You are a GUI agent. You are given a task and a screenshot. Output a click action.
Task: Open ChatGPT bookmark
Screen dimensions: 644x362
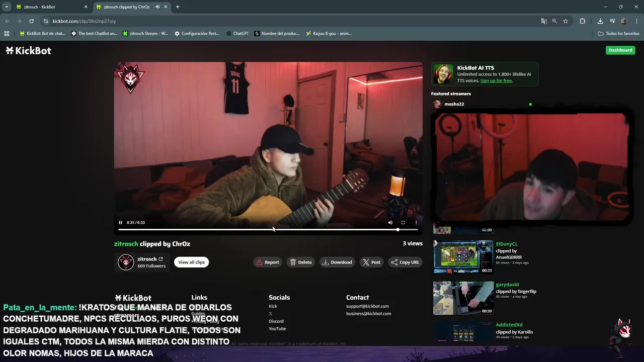click(237, 34)
